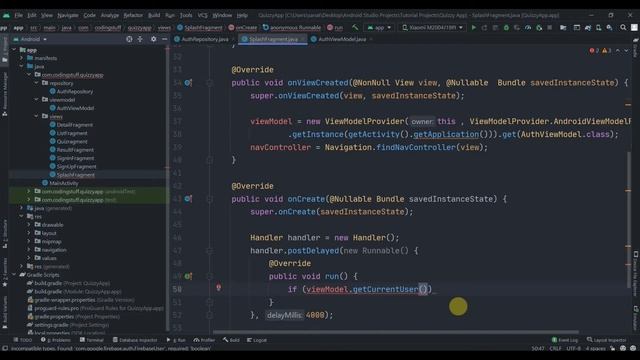Image resolution: width=640 pixels, height=360 pixels.
Task: Open the Xiaomi device selector dropdown
Action: 433,28
